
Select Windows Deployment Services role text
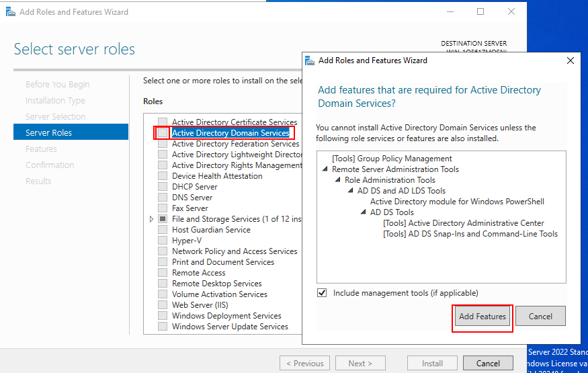(226, 316)
